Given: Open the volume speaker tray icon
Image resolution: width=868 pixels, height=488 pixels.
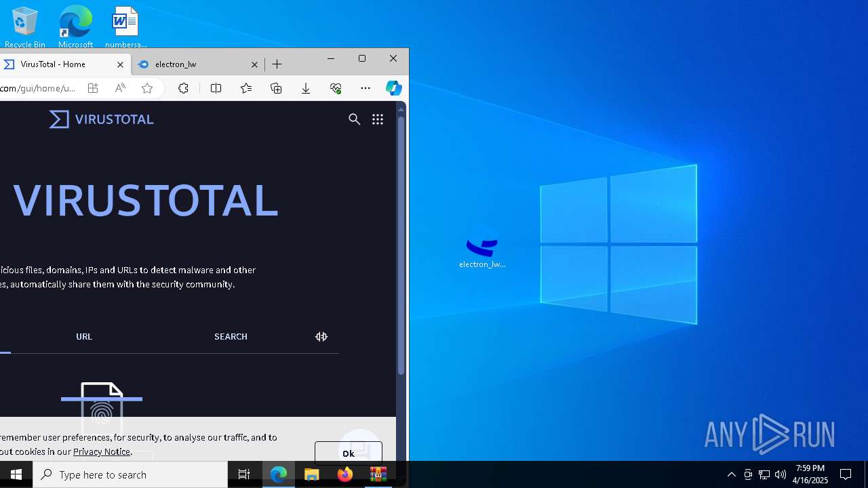Looking at the screenshot, I should point(780,474).
